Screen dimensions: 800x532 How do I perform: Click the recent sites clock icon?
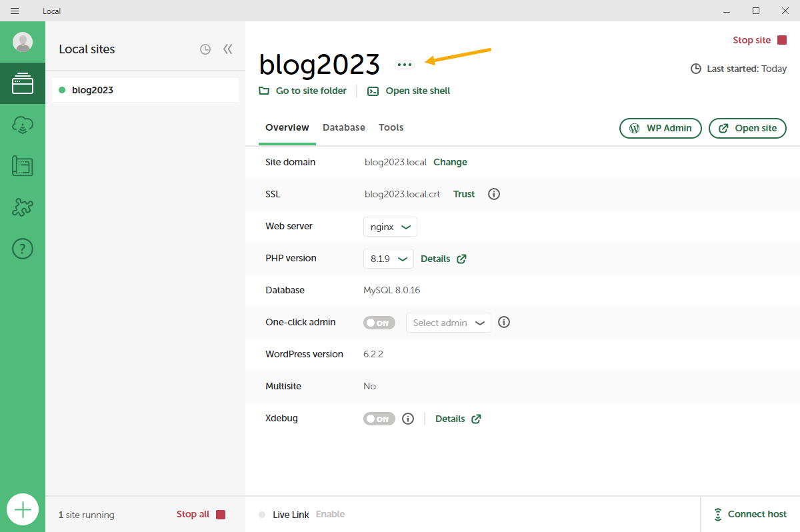click(205, 49)
